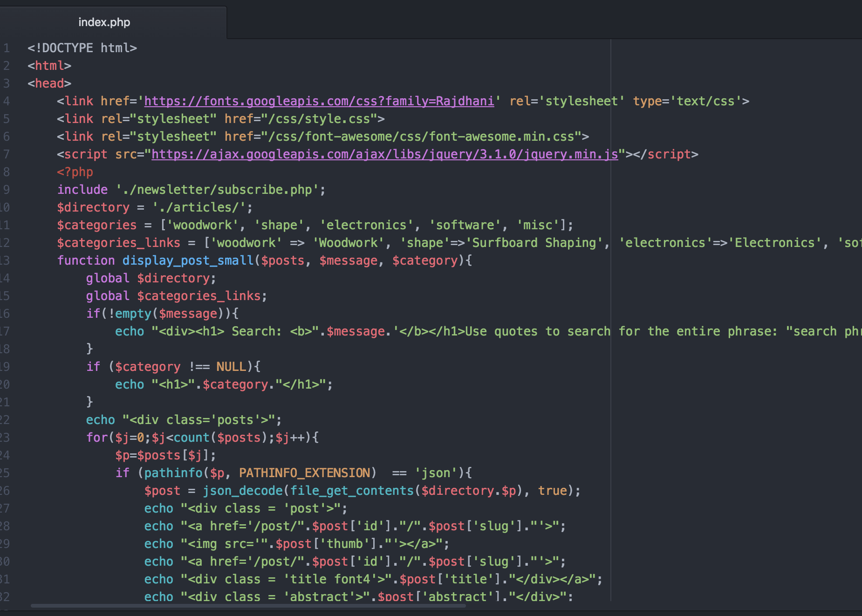Click the count function in the for loop
The height and width of the screenshot is (616, 862).
(x=192, y=438)
